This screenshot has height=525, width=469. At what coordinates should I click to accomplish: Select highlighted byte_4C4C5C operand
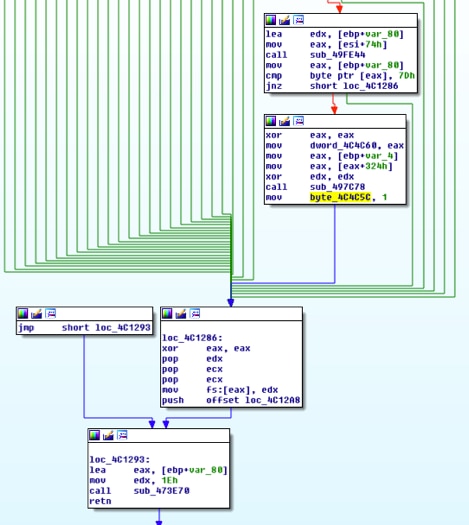[x=340, y=197]
